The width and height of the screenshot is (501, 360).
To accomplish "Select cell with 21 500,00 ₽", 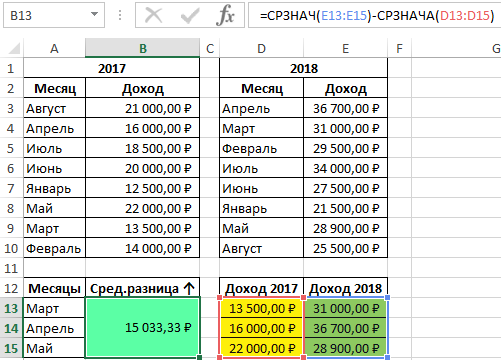I will (346, 208).
